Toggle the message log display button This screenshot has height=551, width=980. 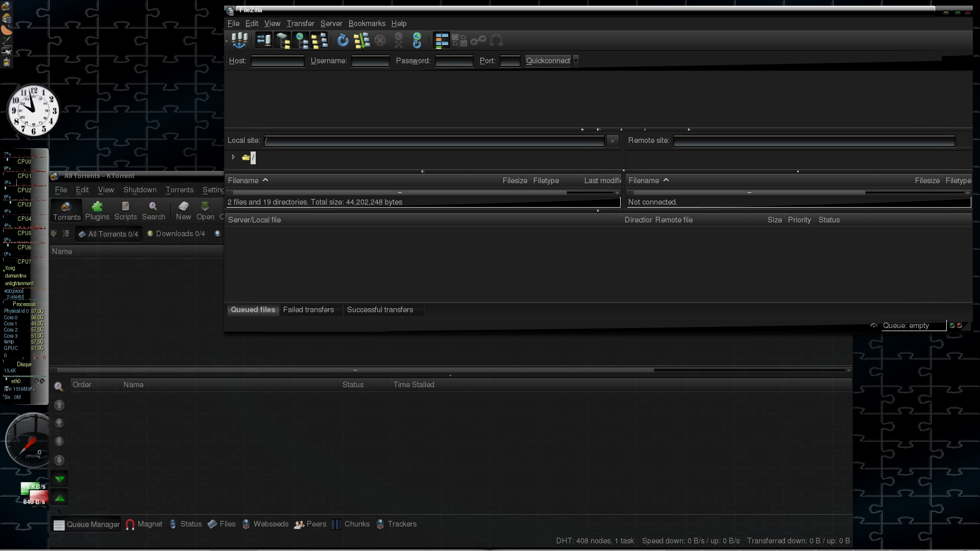264,40
